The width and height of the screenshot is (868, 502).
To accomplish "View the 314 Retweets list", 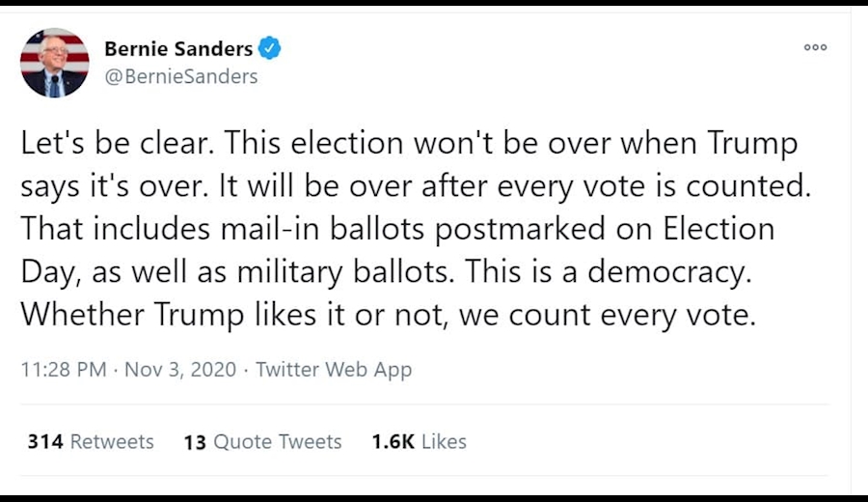I will 91,441.
